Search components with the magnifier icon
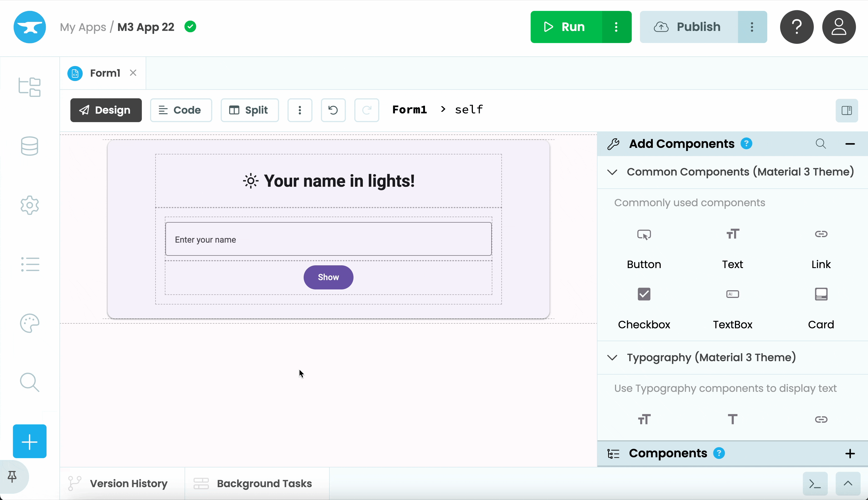 click(821, 143)
